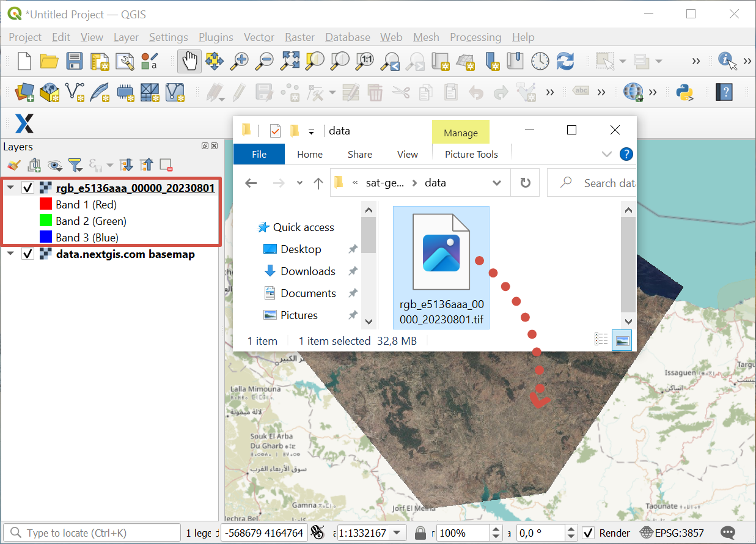
Task: Expand the address bar history dropdown
Action: tap(497, 183)
